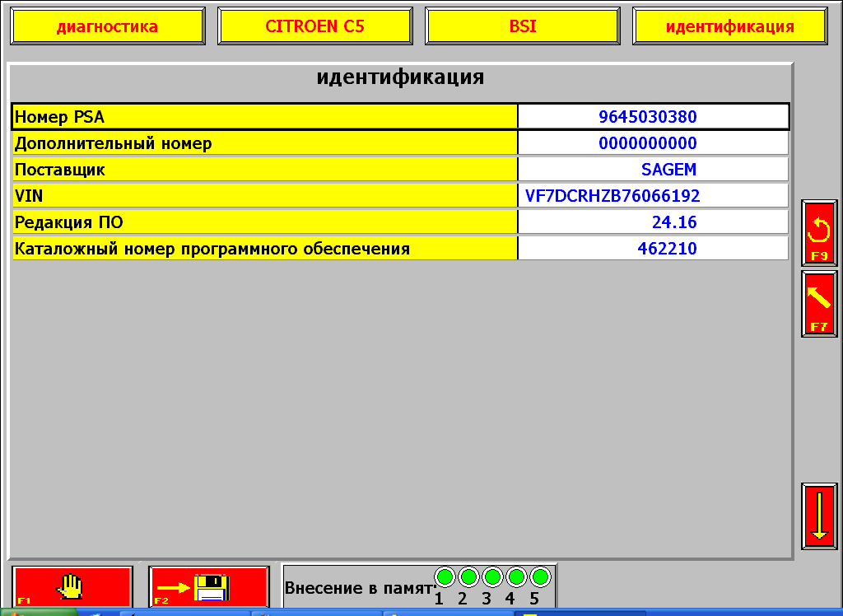Click the идентификация panel heading
This screenshot has height=616, width=843.
point(401,77)
